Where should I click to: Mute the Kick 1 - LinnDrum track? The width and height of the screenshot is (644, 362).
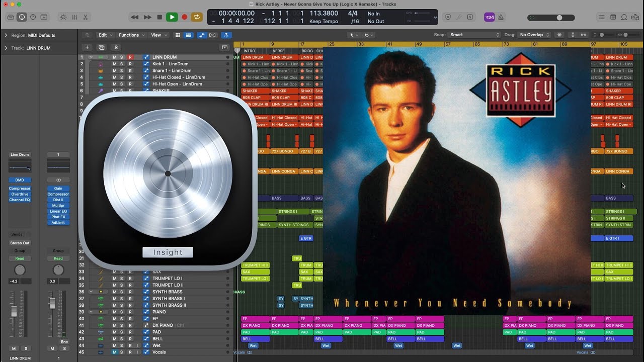click(114, 64)
